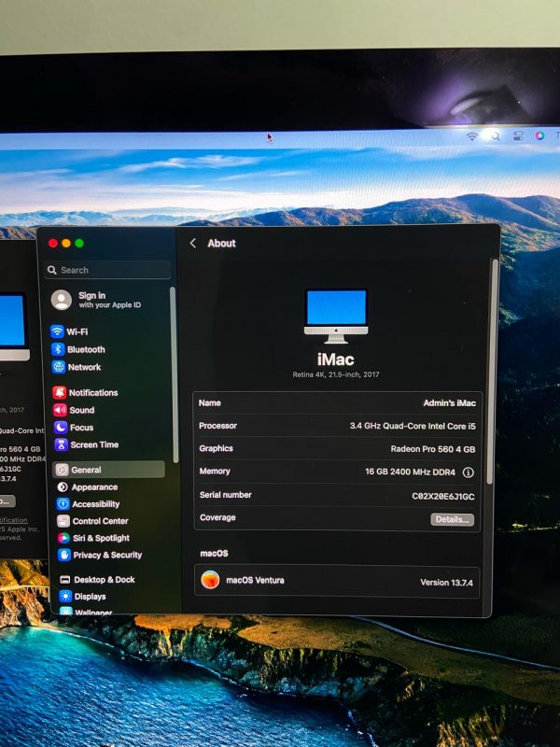This screenshot has height=747, width=560.
Task: Click the Wi-Fi icon in menu bar
Action: click(x=472, y=136)
